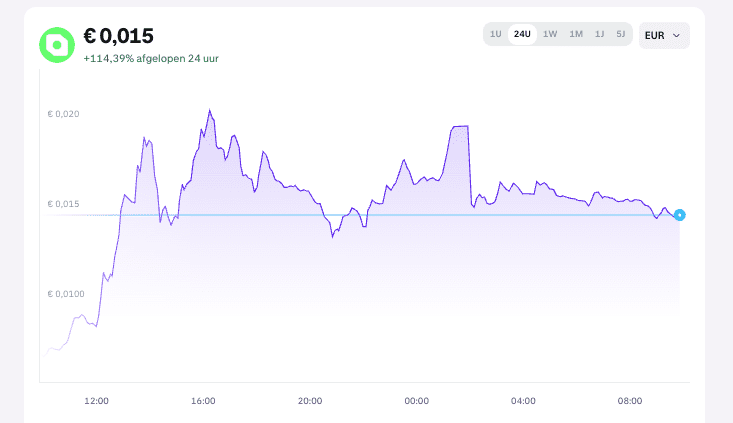Image resolution: width=733 pixels, height=423 pixels.
Task: Switch to the 24U timeframe
Action: click(522, 34)
